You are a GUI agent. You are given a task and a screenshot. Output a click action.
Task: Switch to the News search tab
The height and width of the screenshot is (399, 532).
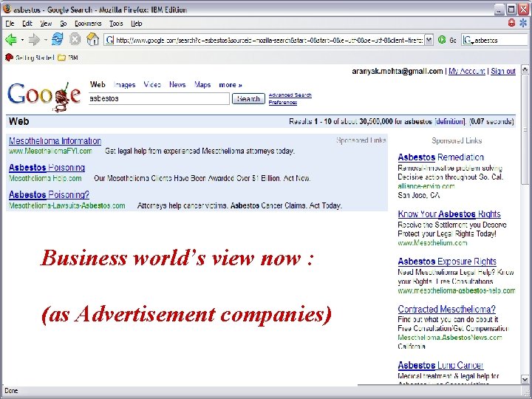177,84
